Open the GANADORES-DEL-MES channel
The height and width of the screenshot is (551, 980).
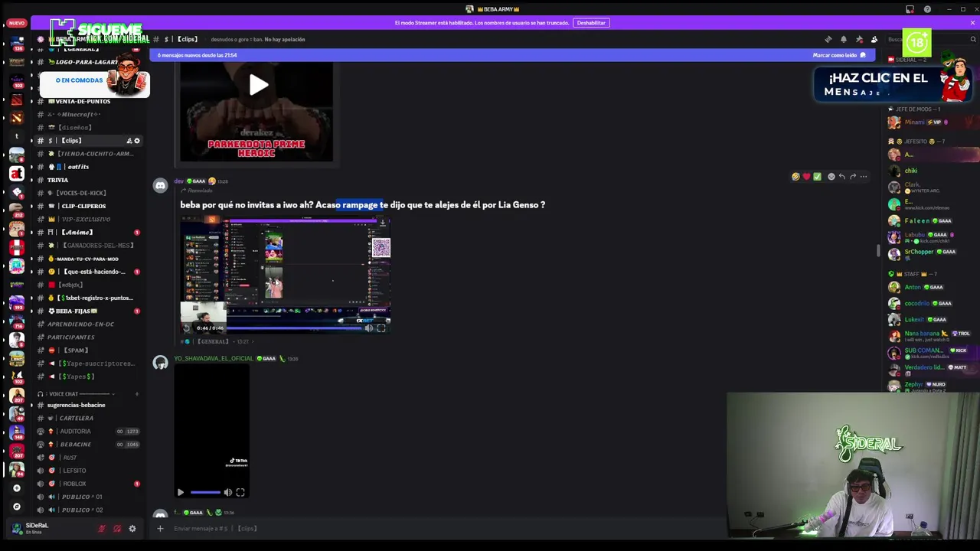[x=90, y=245]
